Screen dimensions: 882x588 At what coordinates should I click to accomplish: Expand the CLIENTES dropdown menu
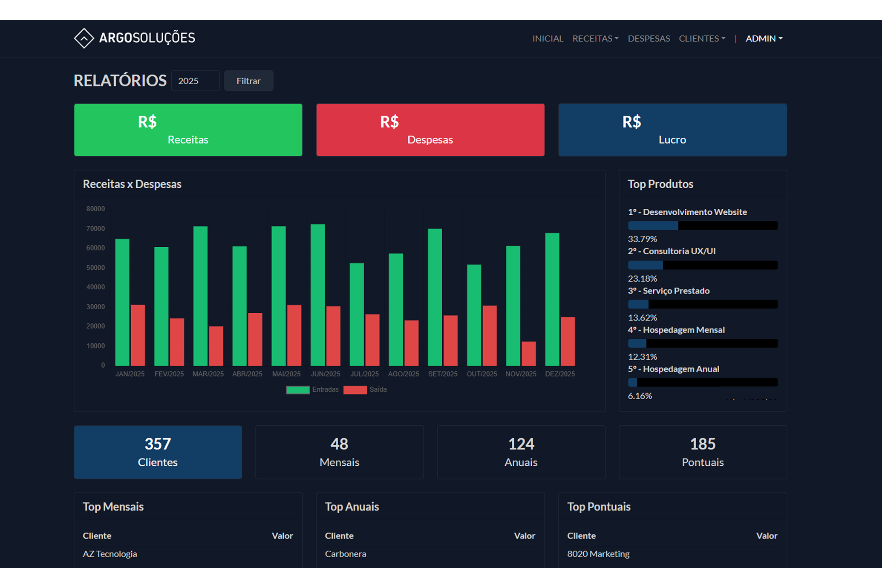tap(702, 38)
